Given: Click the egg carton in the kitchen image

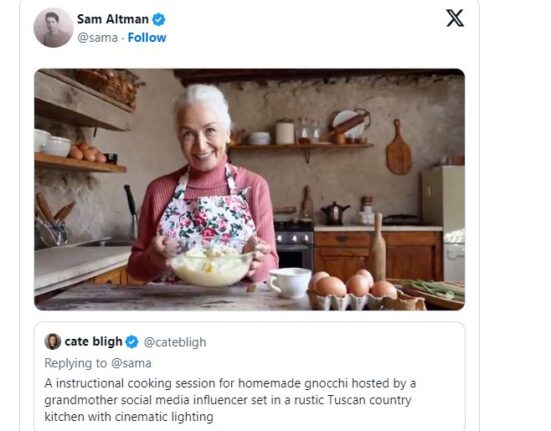Looking at the screenshot, I should click(x=353, y=292).
